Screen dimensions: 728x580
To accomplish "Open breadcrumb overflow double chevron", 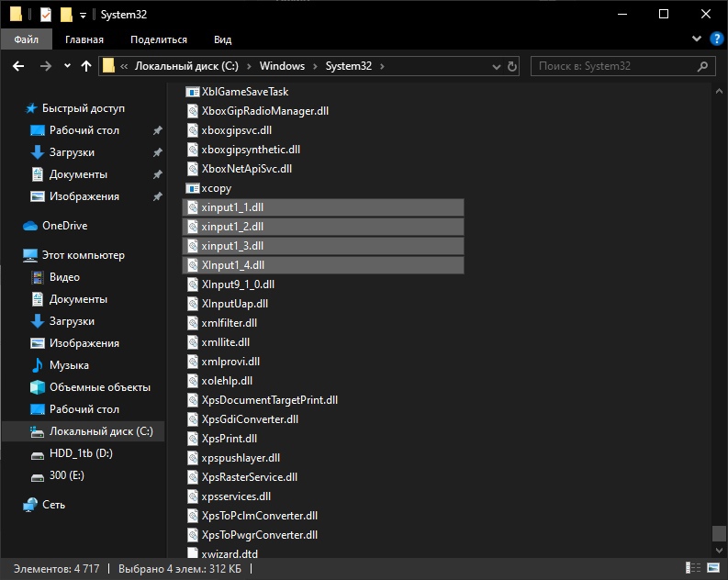I will click(124, 67).
